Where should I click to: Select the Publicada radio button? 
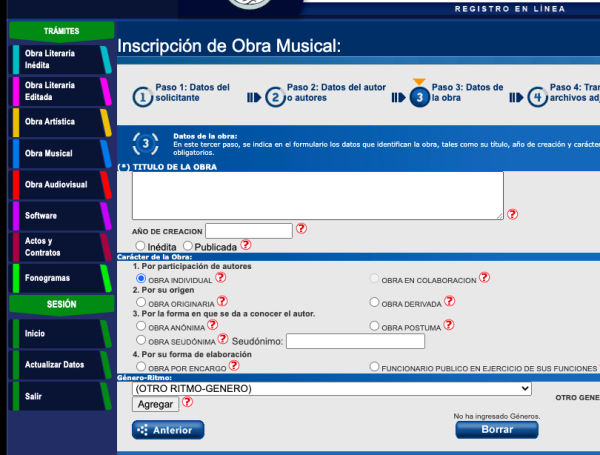188,245
